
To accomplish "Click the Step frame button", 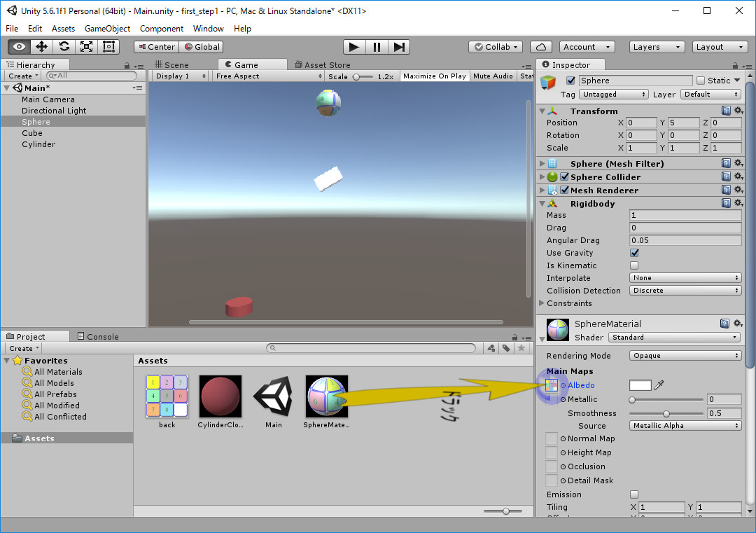I will [x=399, y=47].
